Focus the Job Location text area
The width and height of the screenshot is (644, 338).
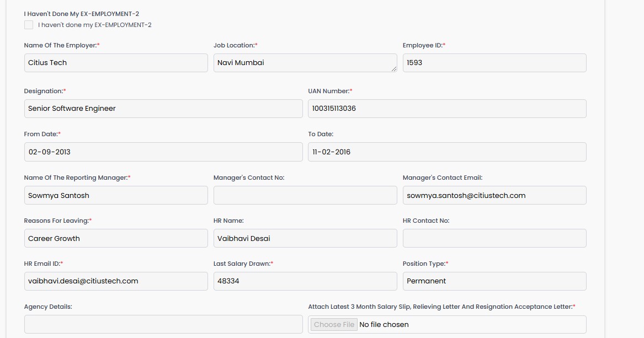pos(305,63)
